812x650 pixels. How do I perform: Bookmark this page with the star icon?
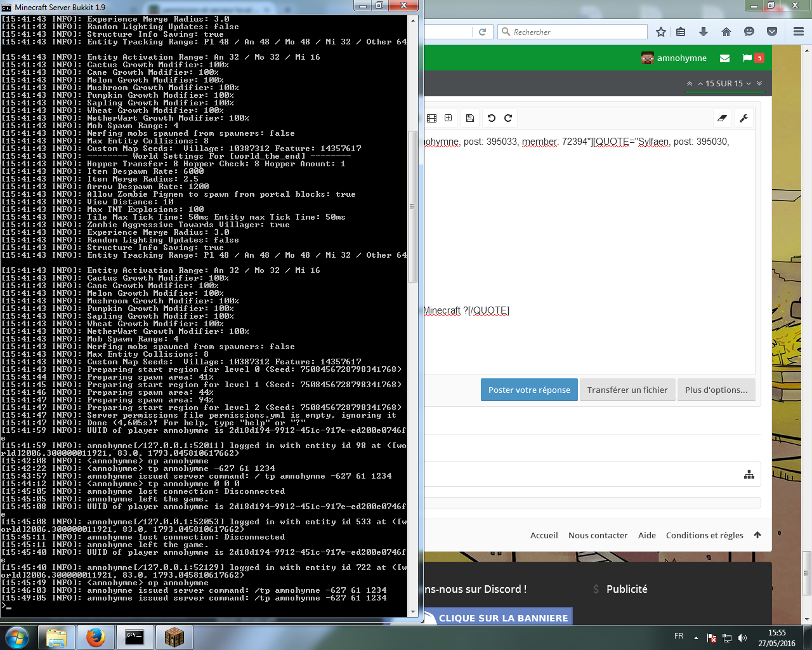661,32
